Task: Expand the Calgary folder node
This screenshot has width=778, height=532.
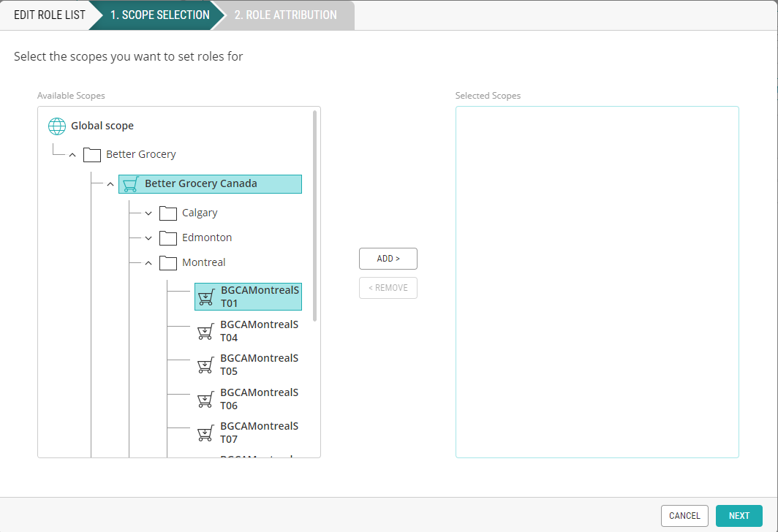Action: point(148,213)
